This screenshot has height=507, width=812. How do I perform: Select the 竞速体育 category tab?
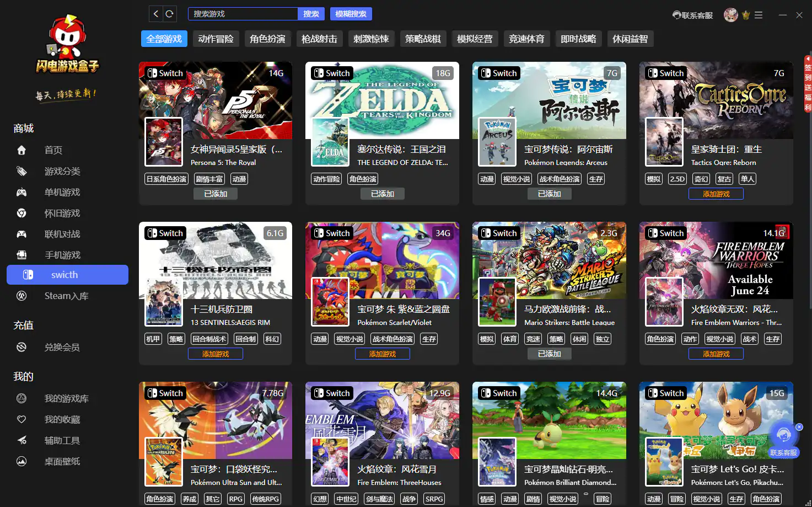pyautogui.click(x=527, y=39)
